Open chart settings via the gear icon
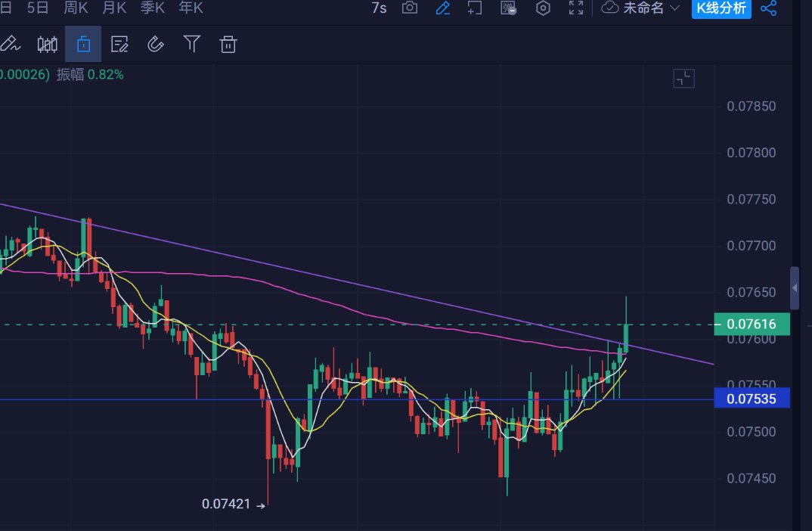The height and width of the screenshot is (531, 812). (543, 8)
